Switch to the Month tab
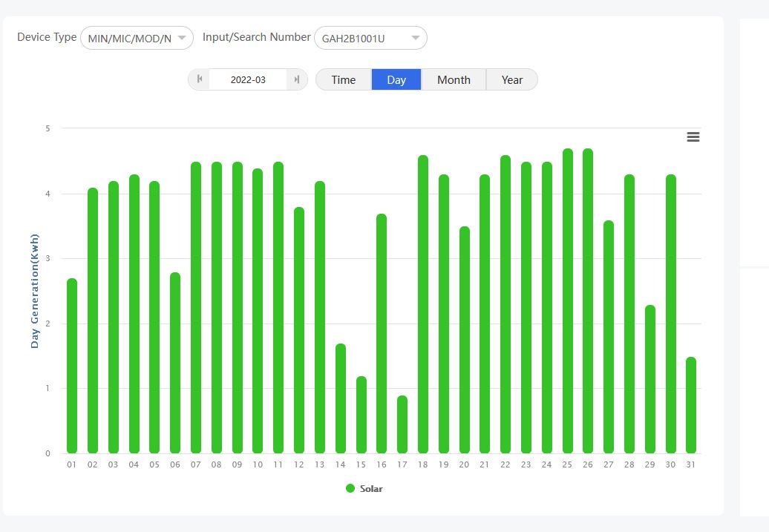769x532 pixels. pos(454,79)
